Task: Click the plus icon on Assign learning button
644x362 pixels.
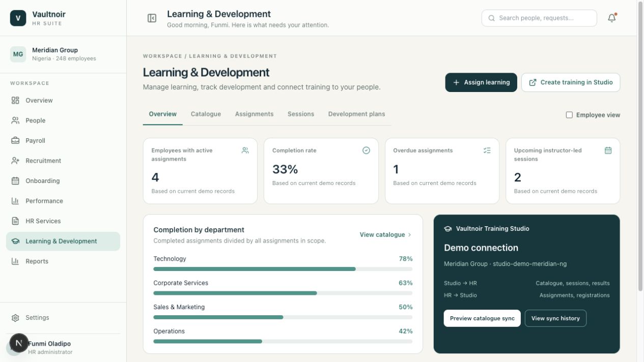Action: 456,82
